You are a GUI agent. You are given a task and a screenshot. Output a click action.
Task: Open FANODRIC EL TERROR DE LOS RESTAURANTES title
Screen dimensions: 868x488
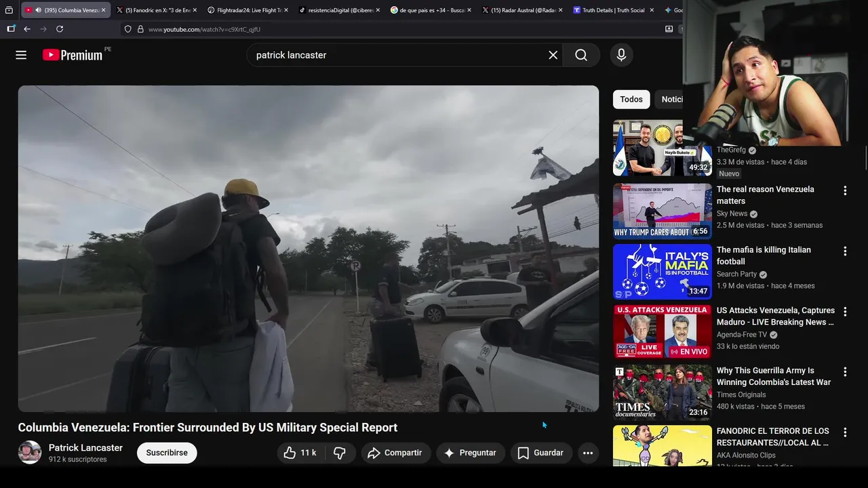[x=773, y=436]
